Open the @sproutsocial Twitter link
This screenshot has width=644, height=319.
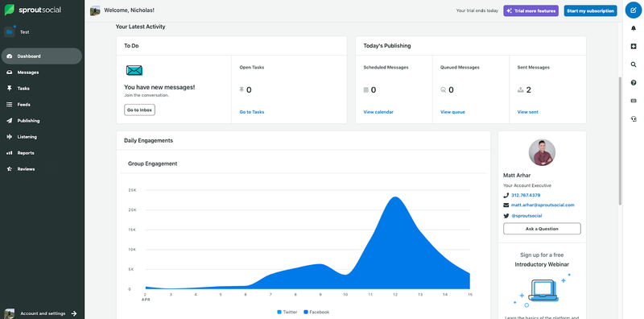[x=526, y=216]
